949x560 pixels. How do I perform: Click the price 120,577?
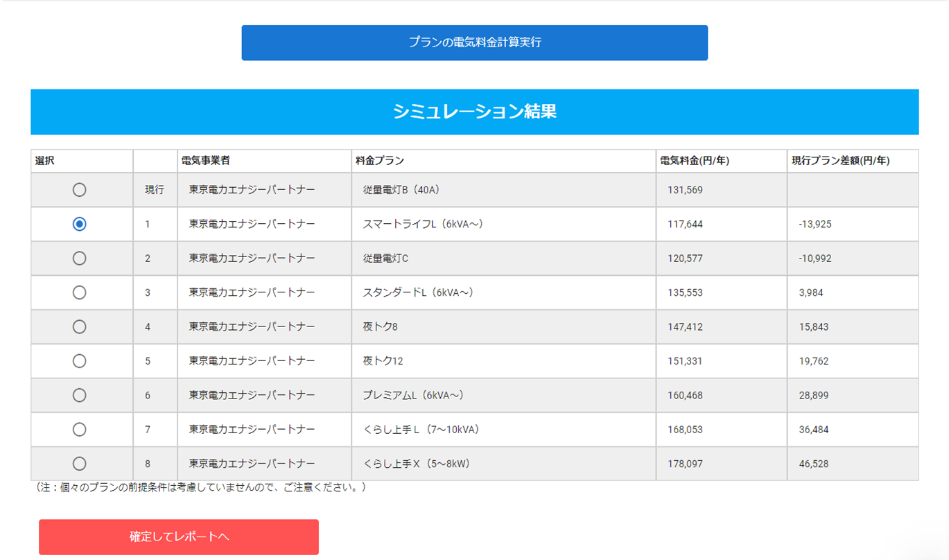click(x=686, y=259)
